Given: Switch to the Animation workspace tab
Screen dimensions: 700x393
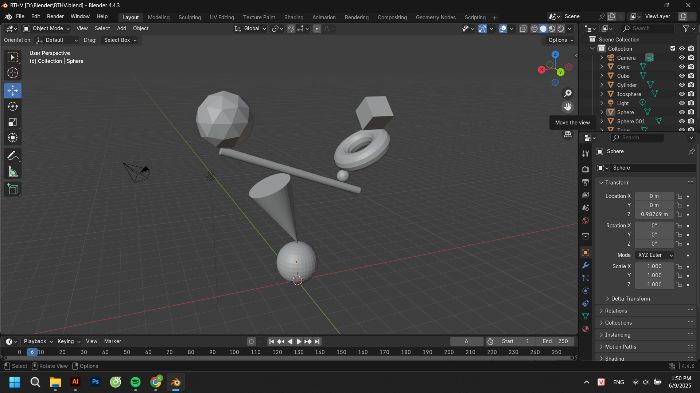Looking at the screenshot, I should [x=324, y=17].
